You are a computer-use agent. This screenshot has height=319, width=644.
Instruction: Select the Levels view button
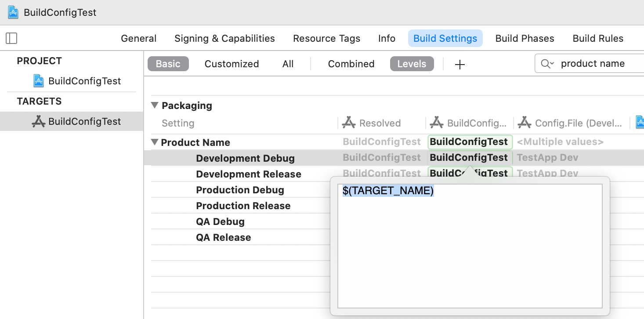click(x=412, y=64)
